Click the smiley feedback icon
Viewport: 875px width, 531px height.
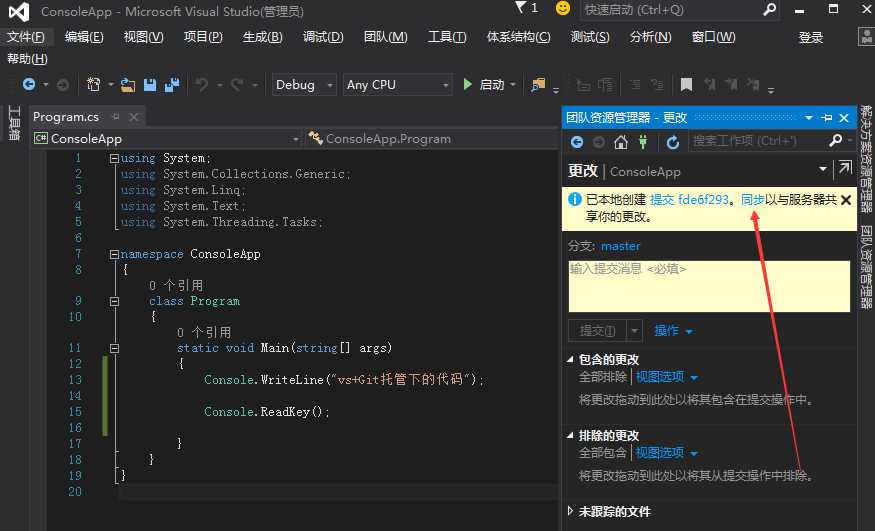563,8
